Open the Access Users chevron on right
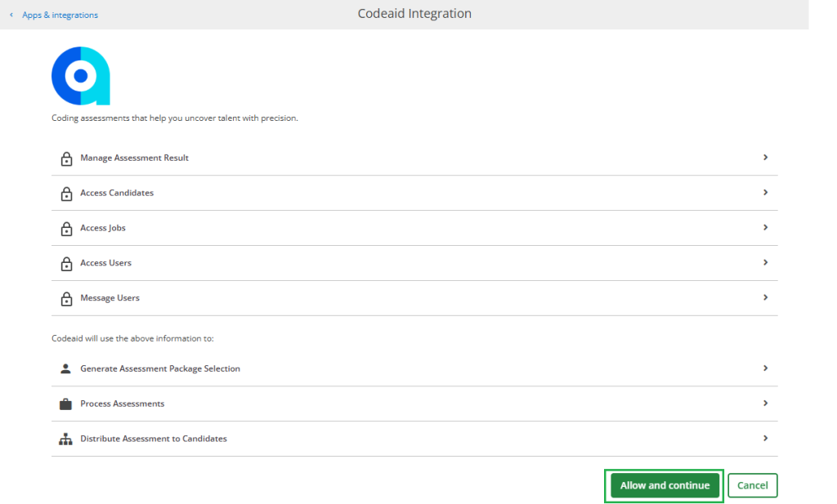 (765, 262)
